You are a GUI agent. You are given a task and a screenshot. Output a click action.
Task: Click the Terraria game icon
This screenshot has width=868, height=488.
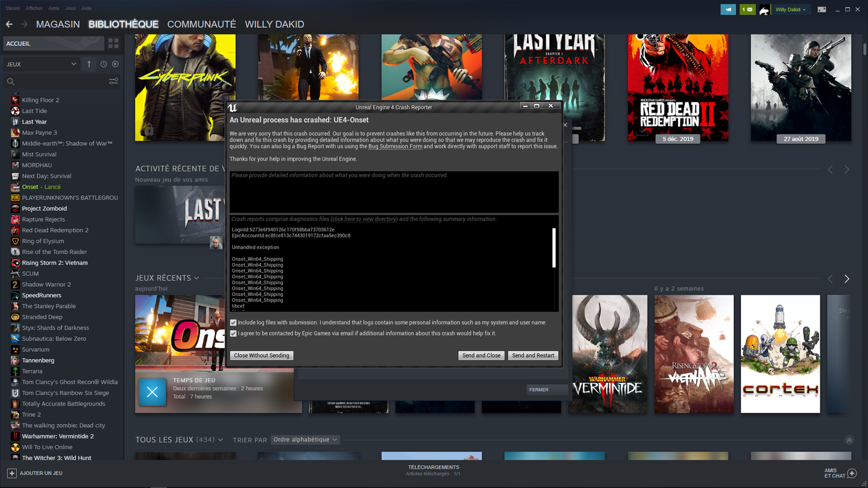15,371
